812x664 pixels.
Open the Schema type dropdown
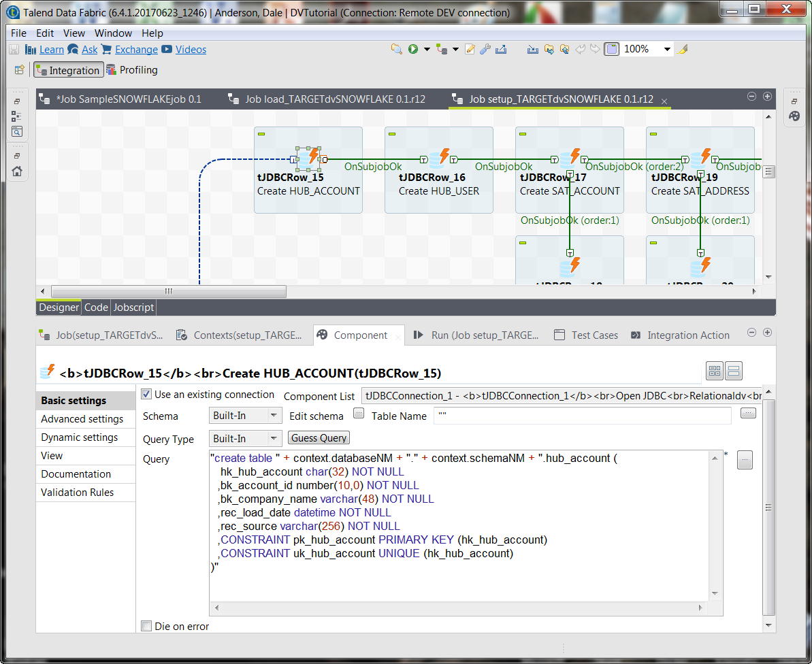coord(245,416)
